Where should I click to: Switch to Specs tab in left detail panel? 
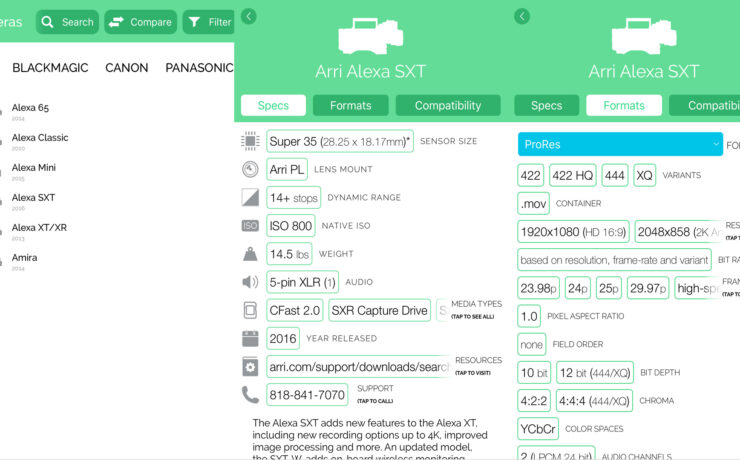point(273,105)
